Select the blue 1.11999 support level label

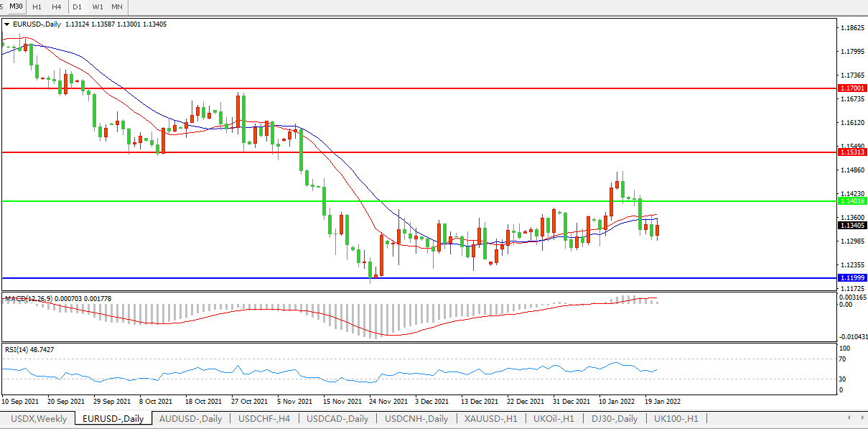852,278
